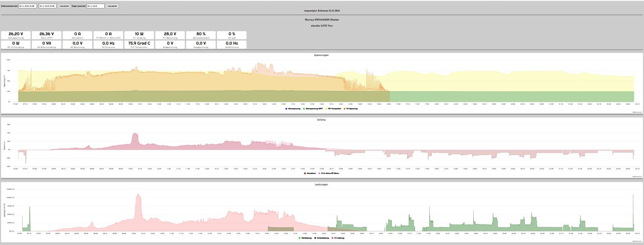
Task: Click the 0 % AC Last tile
Action: [232, 35]
